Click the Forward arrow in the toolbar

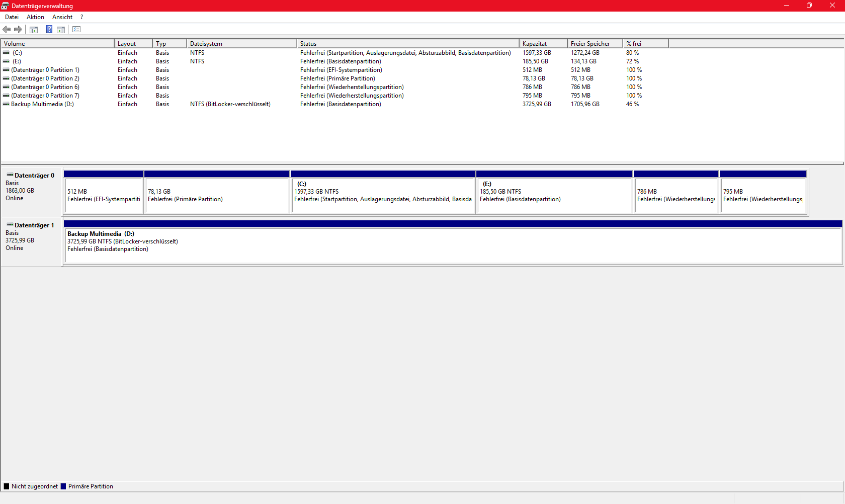[x=18, y=29]
